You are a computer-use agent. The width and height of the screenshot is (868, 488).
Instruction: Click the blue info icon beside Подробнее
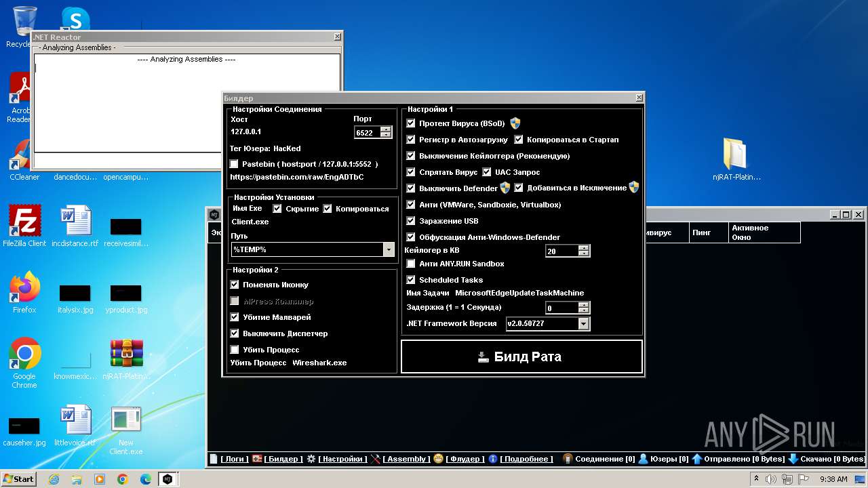coord(493,459)
